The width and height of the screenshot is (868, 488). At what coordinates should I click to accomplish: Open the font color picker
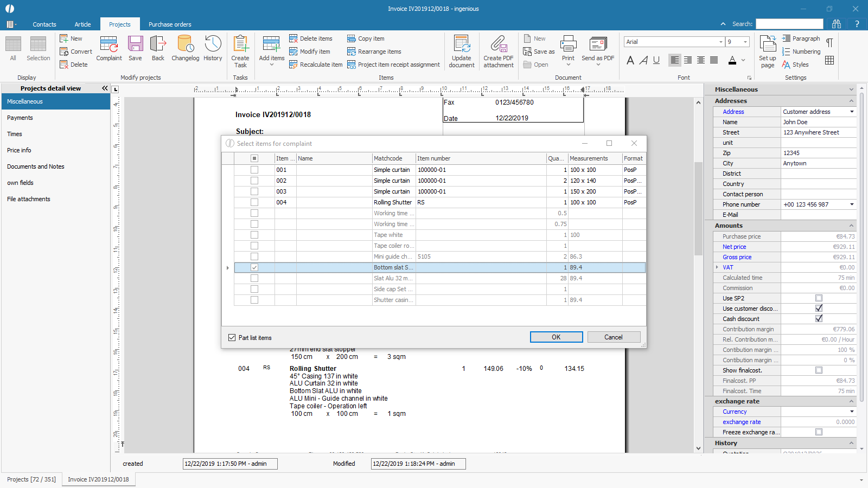(x=743, y=60)
